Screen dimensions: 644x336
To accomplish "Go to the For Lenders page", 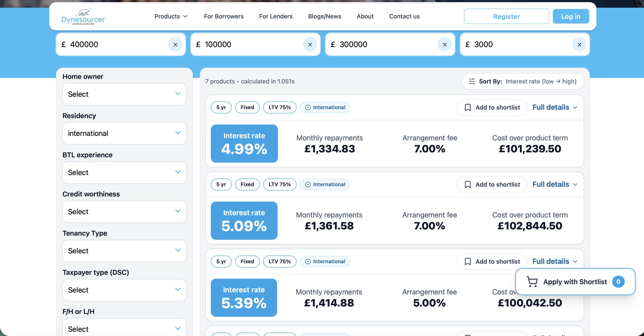I will 276,16.
